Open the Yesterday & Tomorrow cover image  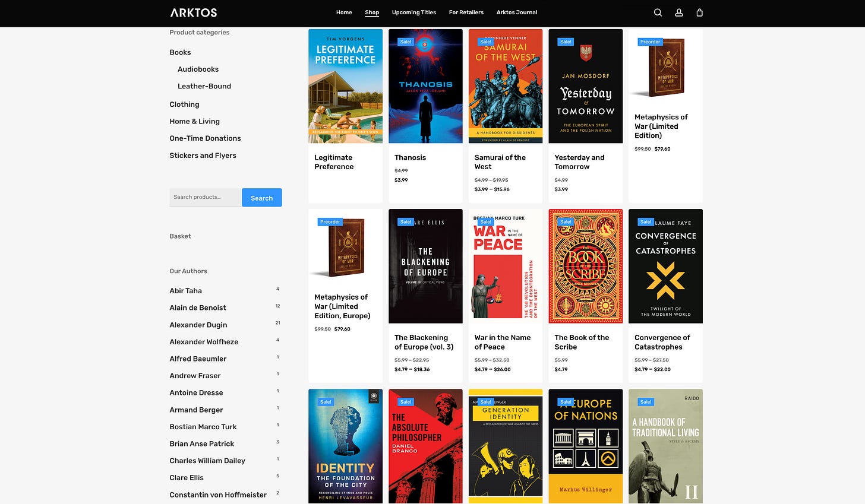point(586,86)
